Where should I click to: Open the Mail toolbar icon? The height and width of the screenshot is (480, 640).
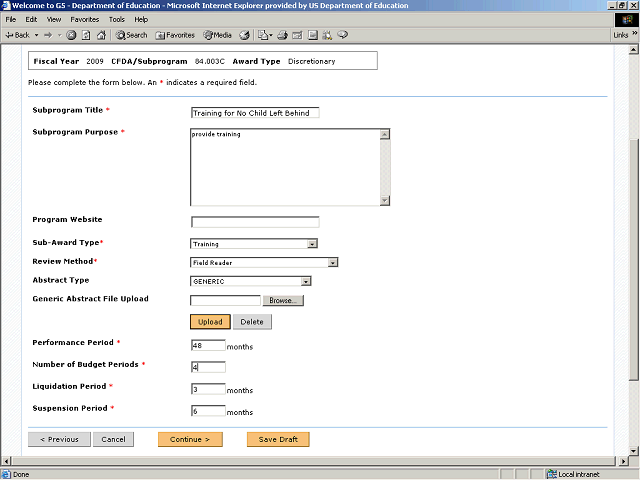coord(265,35)
